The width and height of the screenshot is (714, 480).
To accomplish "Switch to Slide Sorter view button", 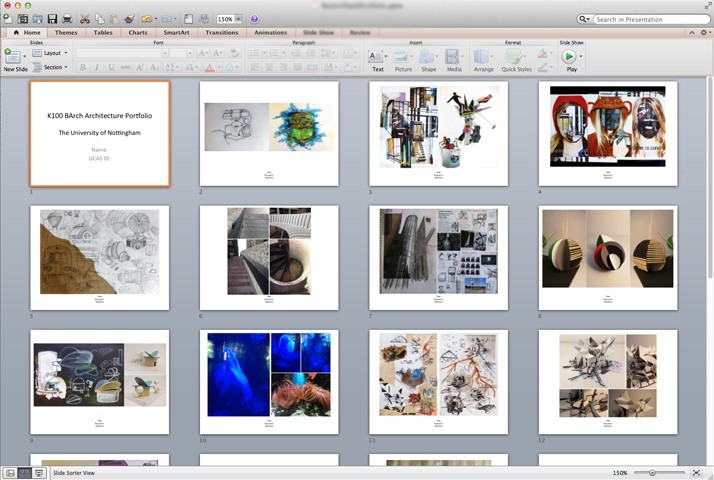I will (25, 473).
